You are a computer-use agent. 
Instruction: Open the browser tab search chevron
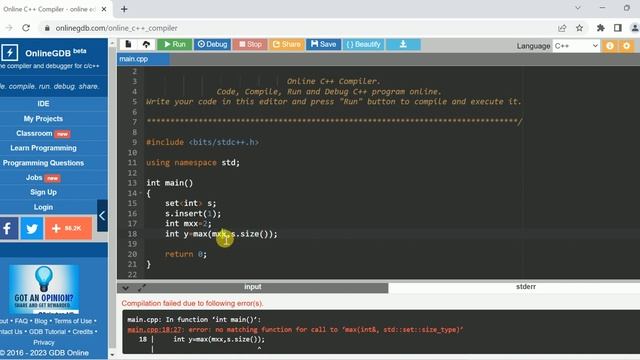(x=578, y=8)
